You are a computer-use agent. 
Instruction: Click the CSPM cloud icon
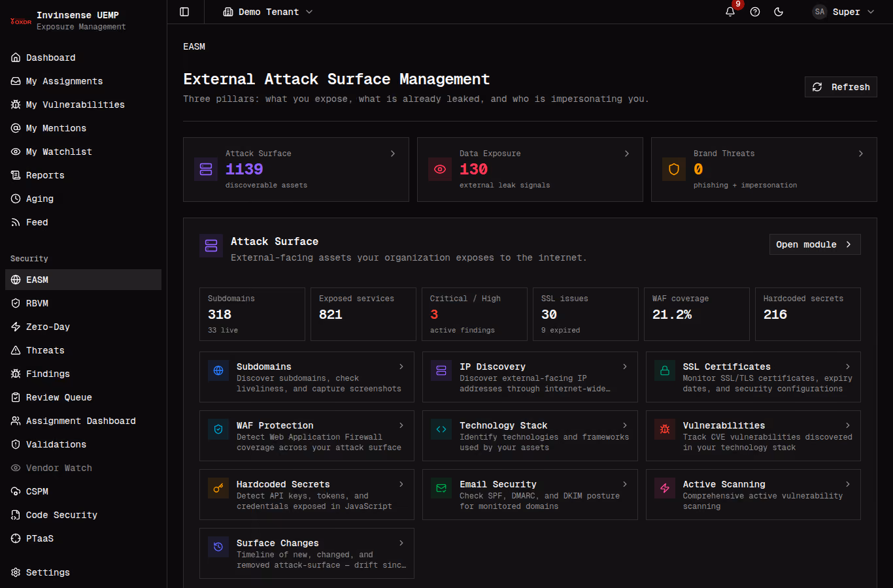tap(16, 491)
